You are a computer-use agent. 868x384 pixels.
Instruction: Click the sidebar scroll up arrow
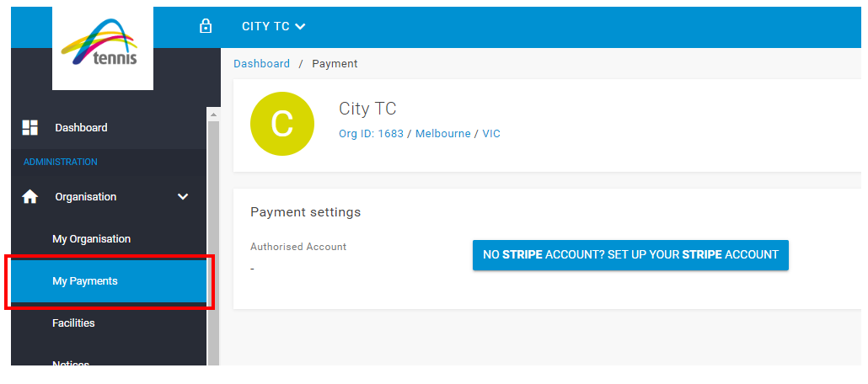213,115
